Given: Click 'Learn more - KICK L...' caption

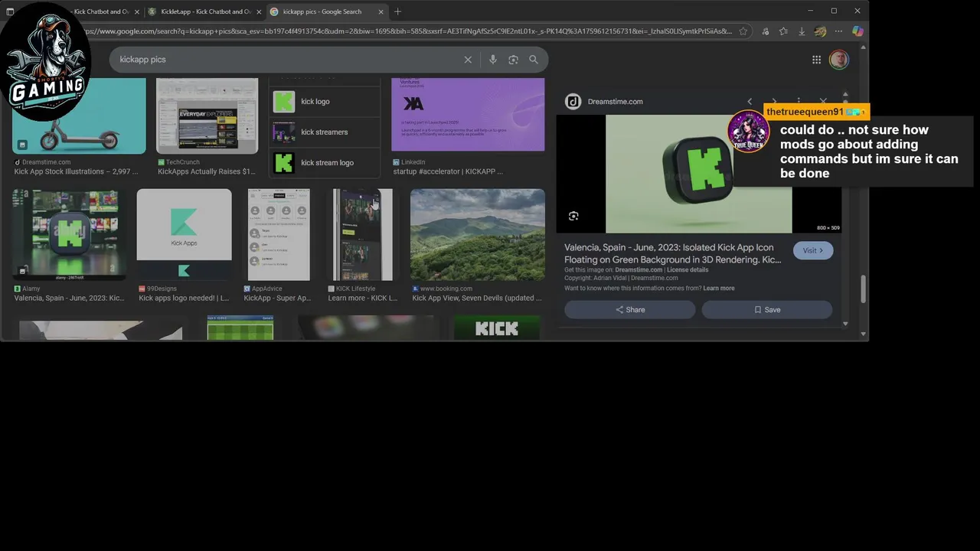Looking at the screenshot, I should pyautogui.click(x=363, y=298).
